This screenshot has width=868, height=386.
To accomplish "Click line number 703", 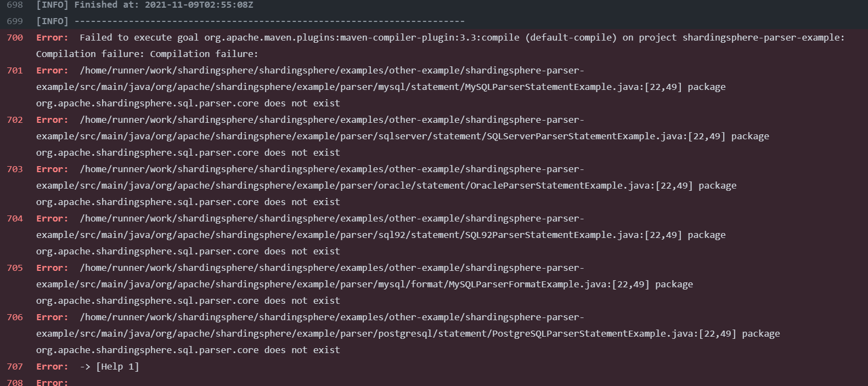I will pos(15,169).
